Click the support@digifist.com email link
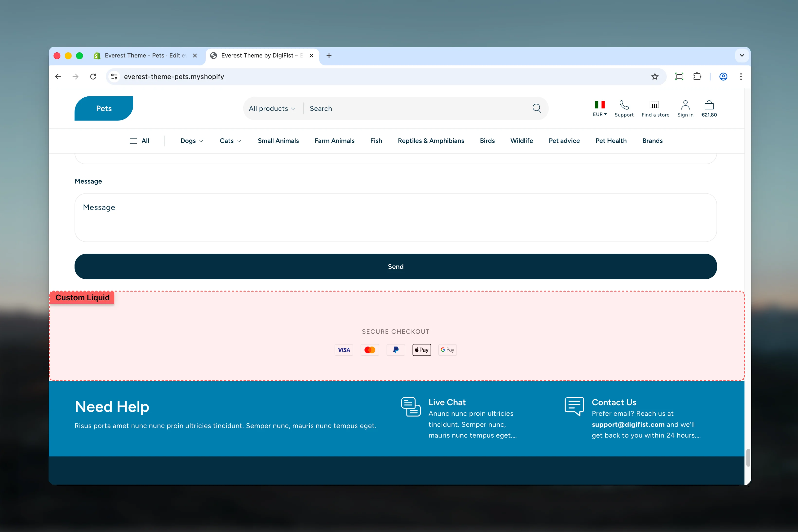Viewport: 798px width, 532px height. [x=628, y=424]
